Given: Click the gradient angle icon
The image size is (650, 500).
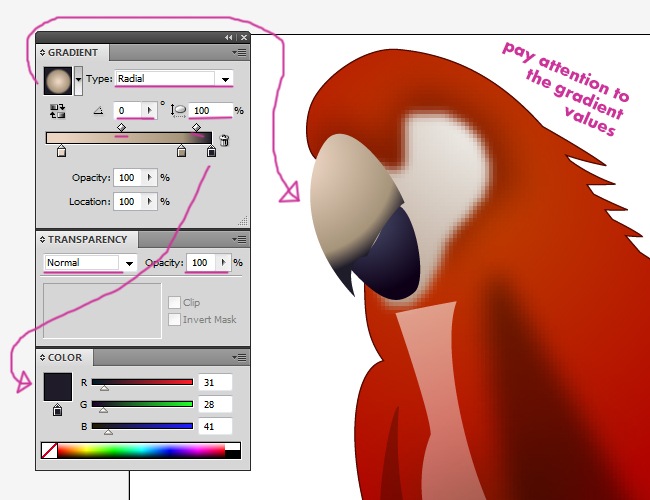Looking at the screenshot, I should coord(98,110).
